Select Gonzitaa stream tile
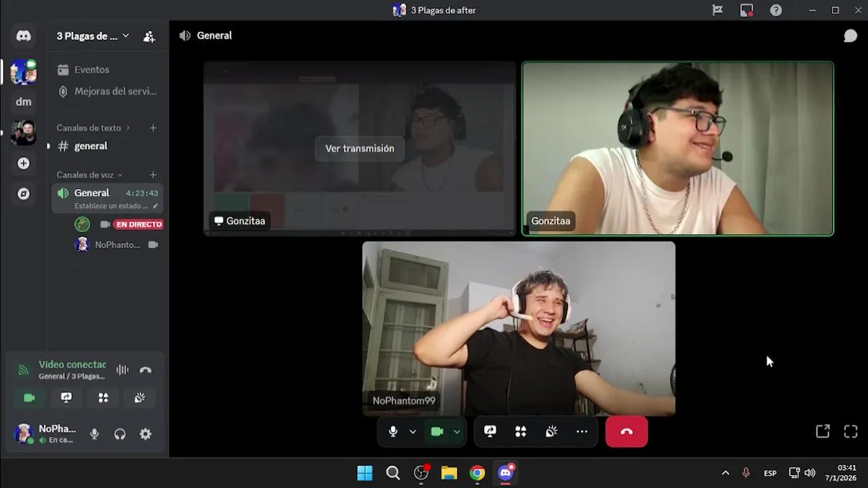Image resolution: width=868 pixels, height=488 pixels. (x=359, y=148)
